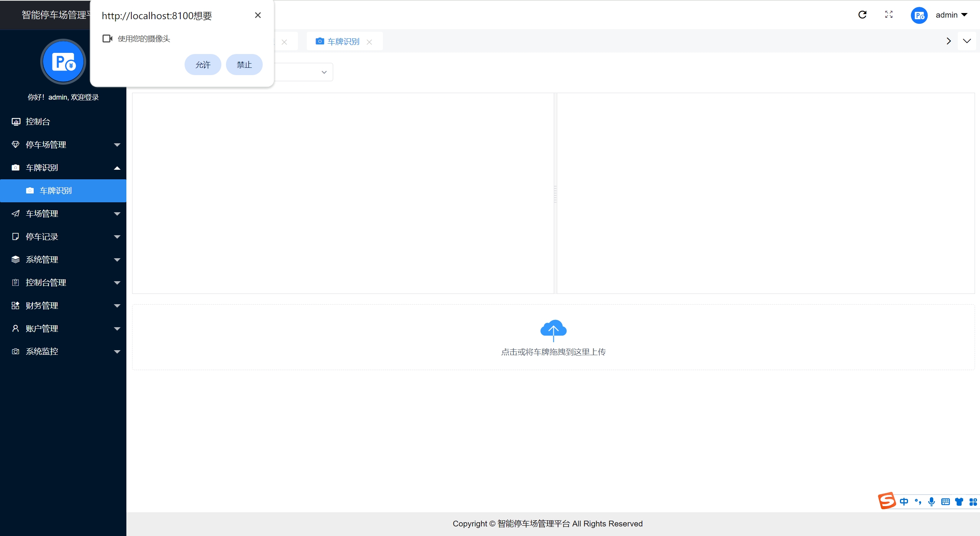Toggle Chinese/English input mode indicator

click(x=904, y=502)
